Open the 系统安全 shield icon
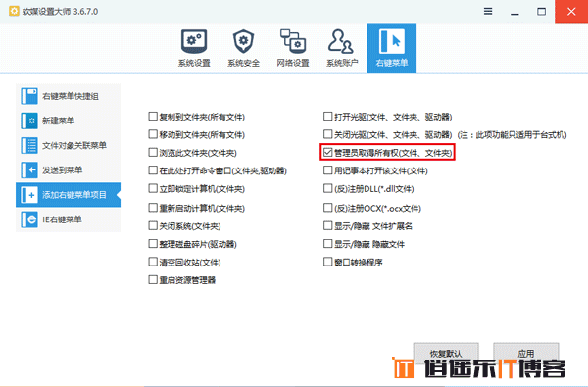Viewport: 588px width, 387px height. pyautogui.click(x=243, y=41)
